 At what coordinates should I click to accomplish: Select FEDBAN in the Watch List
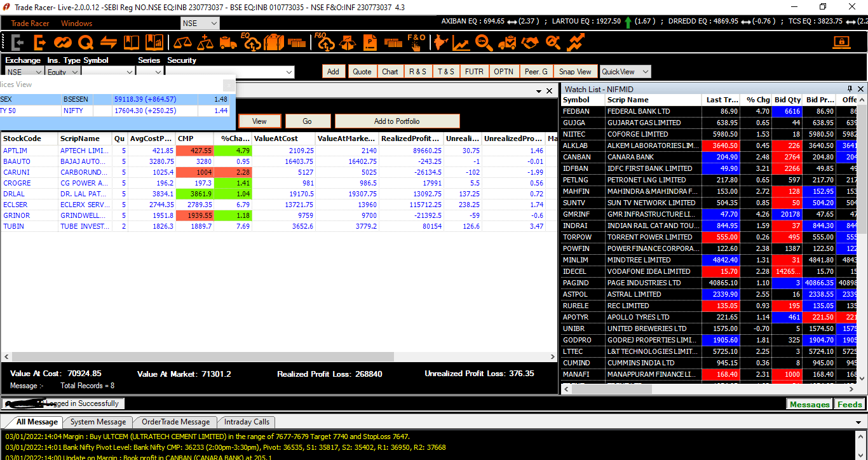pyautogui.click(x=710, y=111)
